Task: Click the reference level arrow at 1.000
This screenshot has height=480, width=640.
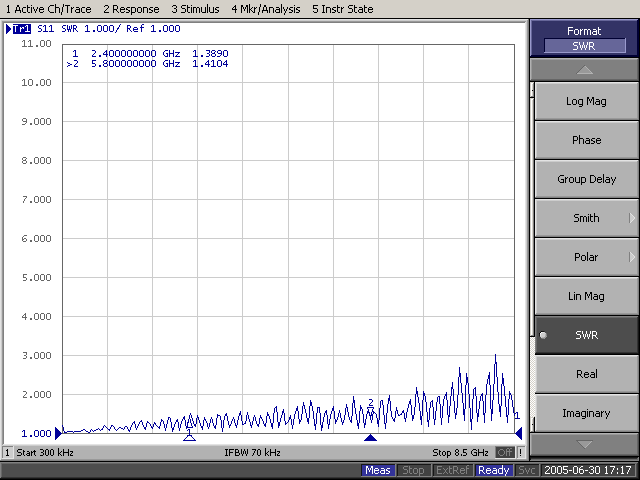Action: [58, 433]
